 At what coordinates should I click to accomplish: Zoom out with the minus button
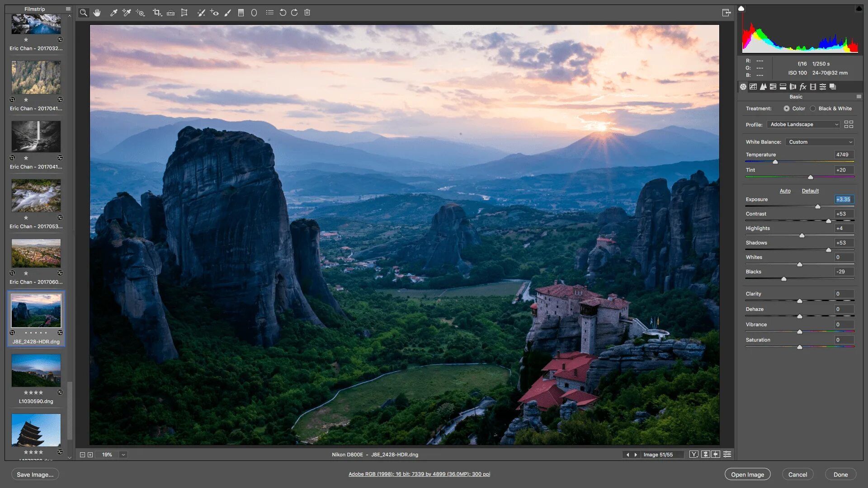tap(82, 455)
